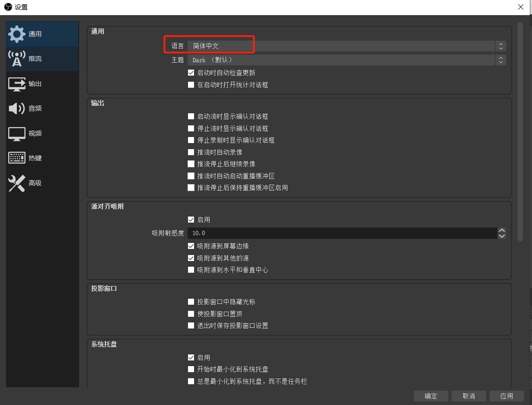Disable 启动时自动检查更新 checkbox

191,73
